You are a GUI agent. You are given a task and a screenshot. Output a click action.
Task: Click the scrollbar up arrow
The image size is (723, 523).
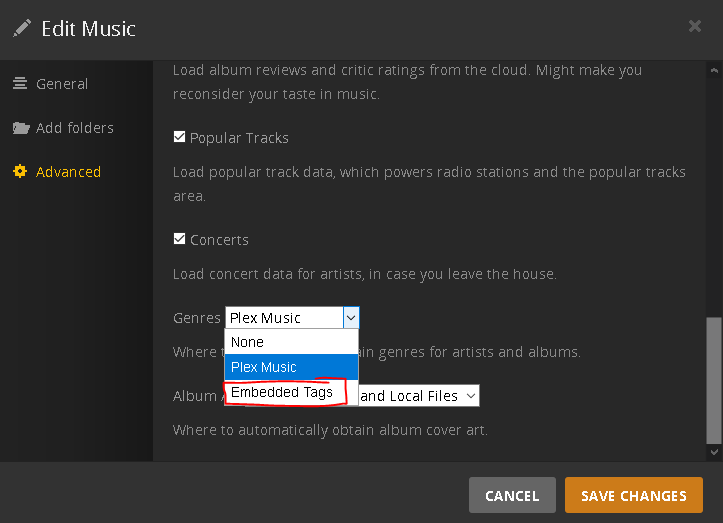713,69
